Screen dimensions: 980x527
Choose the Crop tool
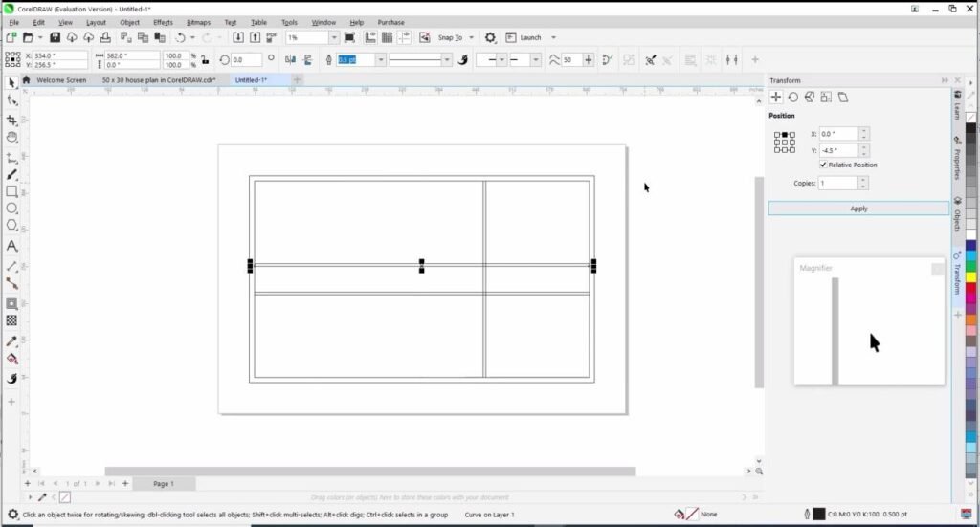click(11, 120)
